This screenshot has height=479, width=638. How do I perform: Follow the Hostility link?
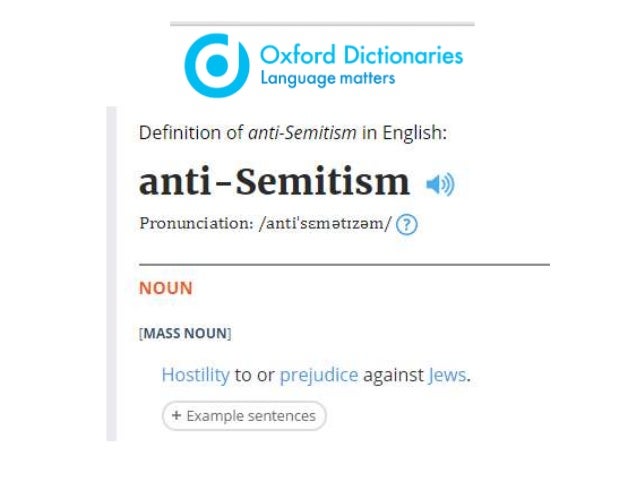pos(195,375)
